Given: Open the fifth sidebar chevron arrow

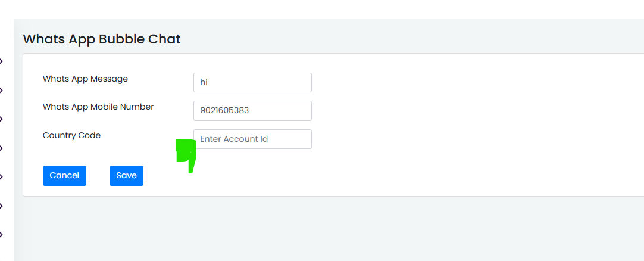Looking at the screenshot, I should [1, 177].
